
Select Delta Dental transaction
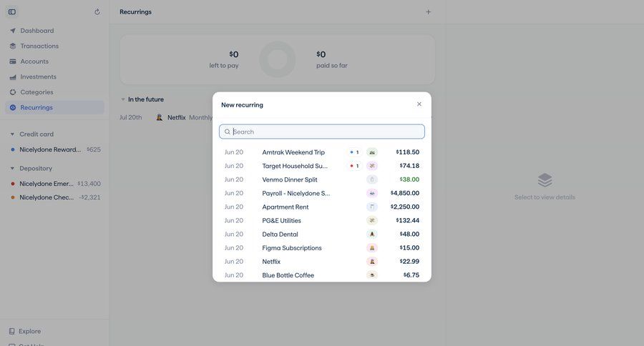322,234
